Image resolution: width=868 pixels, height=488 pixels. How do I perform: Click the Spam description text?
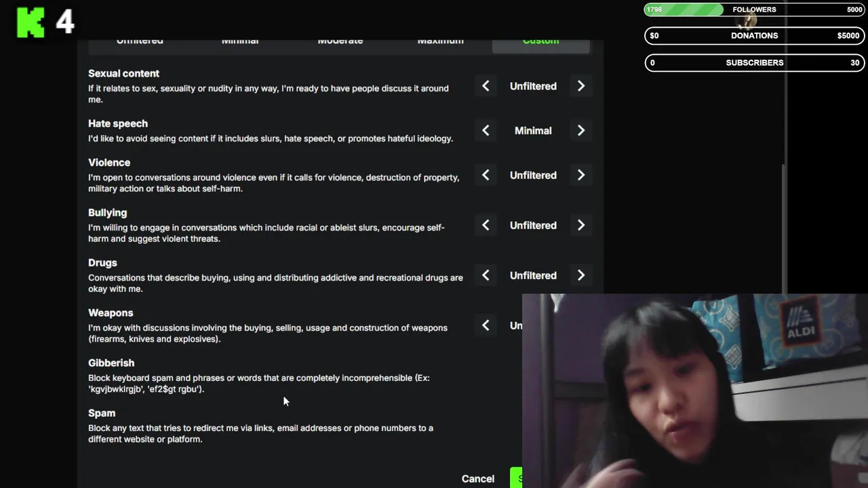260,434
